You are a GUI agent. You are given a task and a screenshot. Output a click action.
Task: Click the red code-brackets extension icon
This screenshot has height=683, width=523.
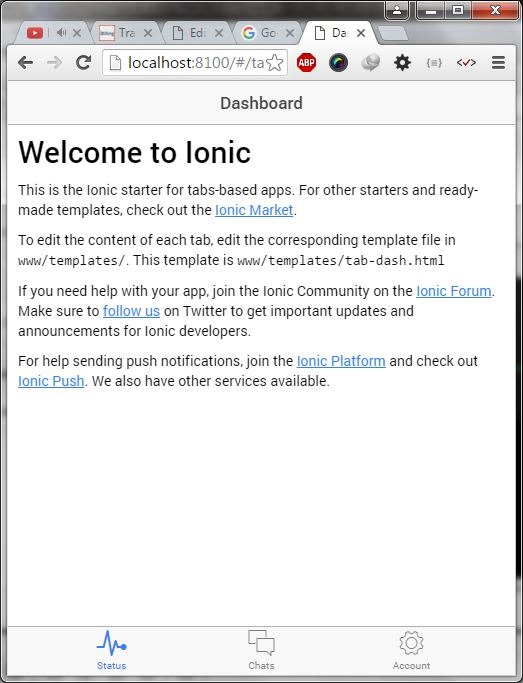(466, 63)
